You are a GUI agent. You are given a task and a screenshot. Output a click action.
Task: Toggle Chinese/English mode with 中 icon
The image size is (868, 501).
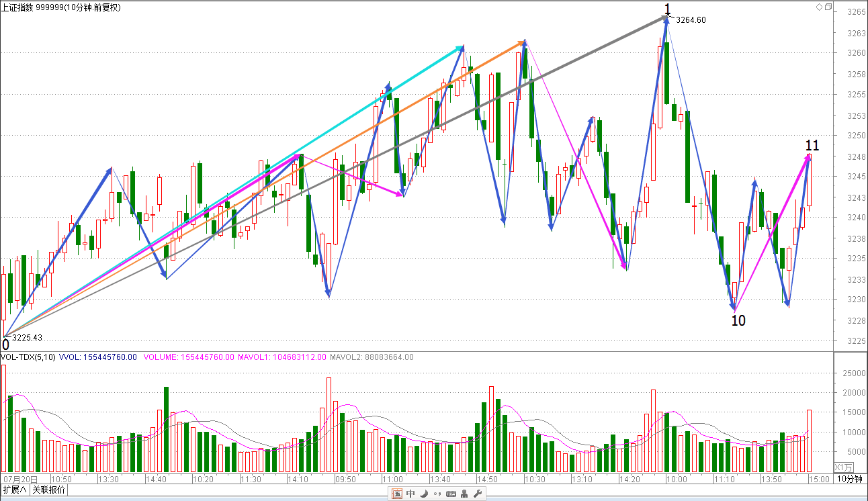[410, 494]
